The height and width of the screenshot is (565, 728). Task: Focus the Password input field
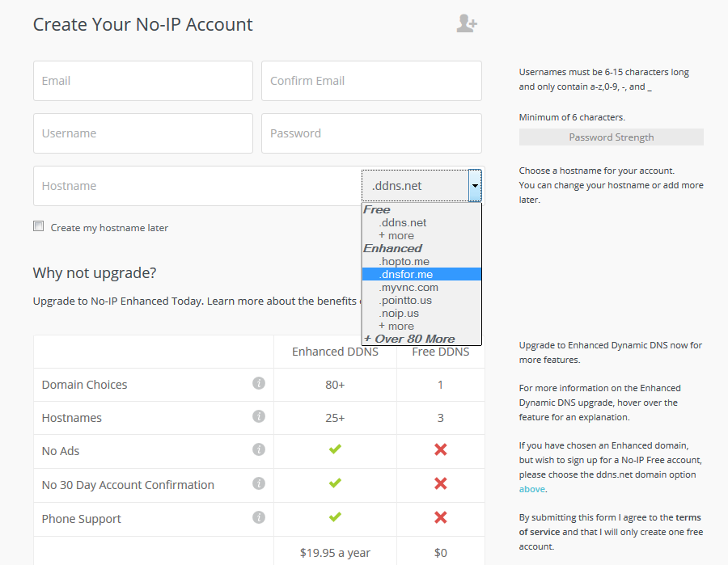click(x=371, y=133)
